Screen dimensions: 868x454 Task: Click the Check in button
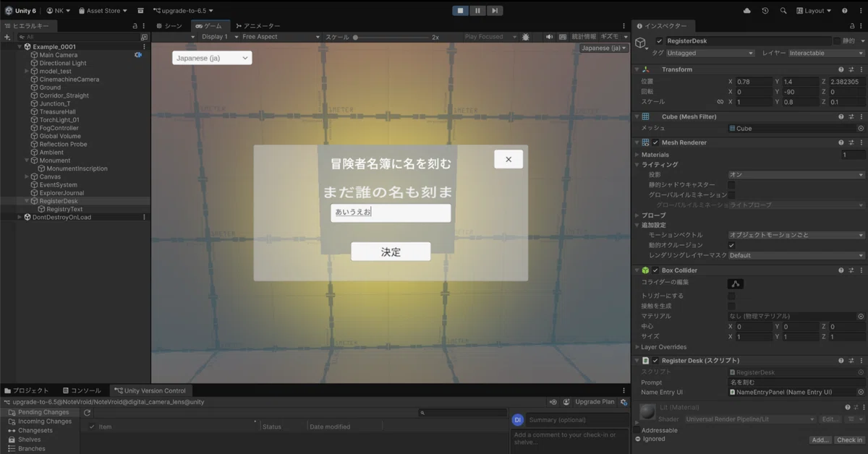849,440
